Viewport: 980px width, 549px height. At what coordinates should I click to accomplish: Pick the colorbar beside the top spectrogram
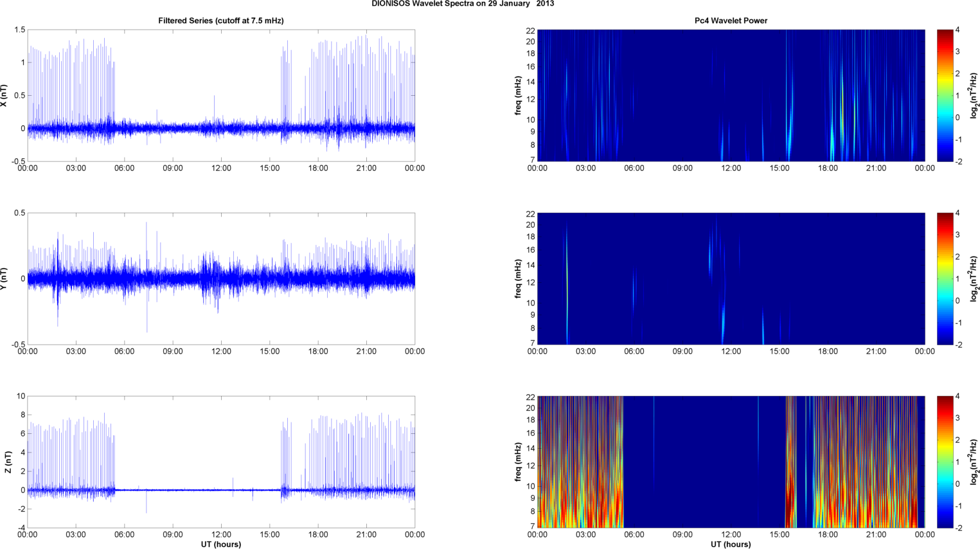tap(945, 96)
